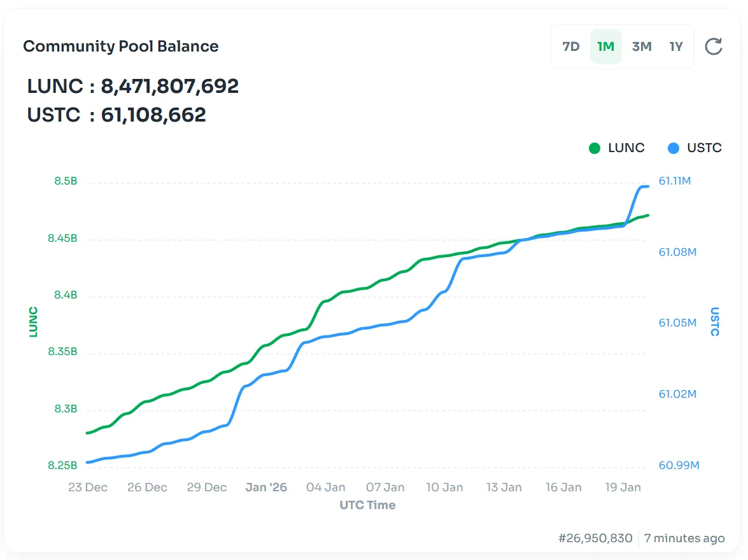Click the blue USTC legend dot
Image resolution: width=748 pixels, height=560 pixels.
(x=674, y=148)
